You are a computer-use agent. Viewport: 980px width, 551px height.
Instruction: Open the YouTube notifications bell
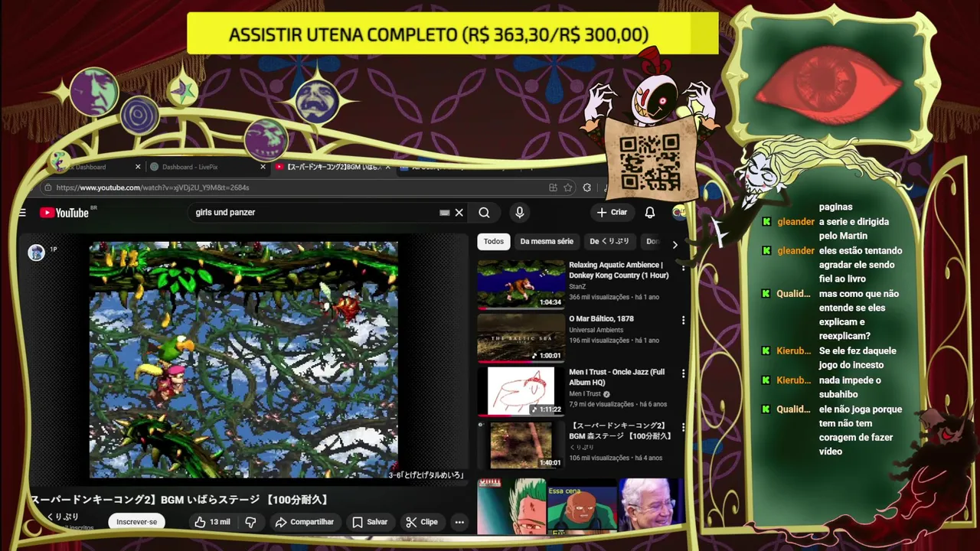click(x=649, y=213)
